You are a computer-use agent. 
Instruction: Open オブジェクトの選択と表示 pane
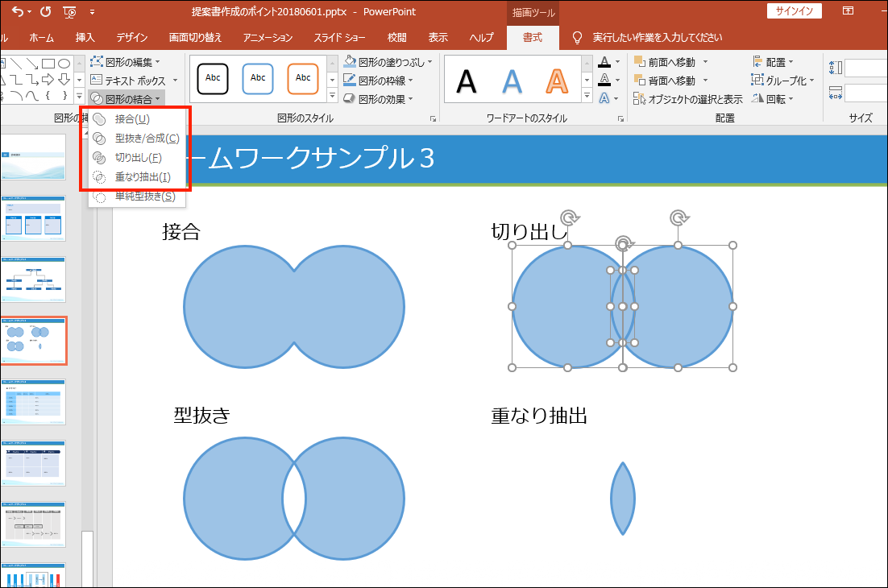pos(687,99)
